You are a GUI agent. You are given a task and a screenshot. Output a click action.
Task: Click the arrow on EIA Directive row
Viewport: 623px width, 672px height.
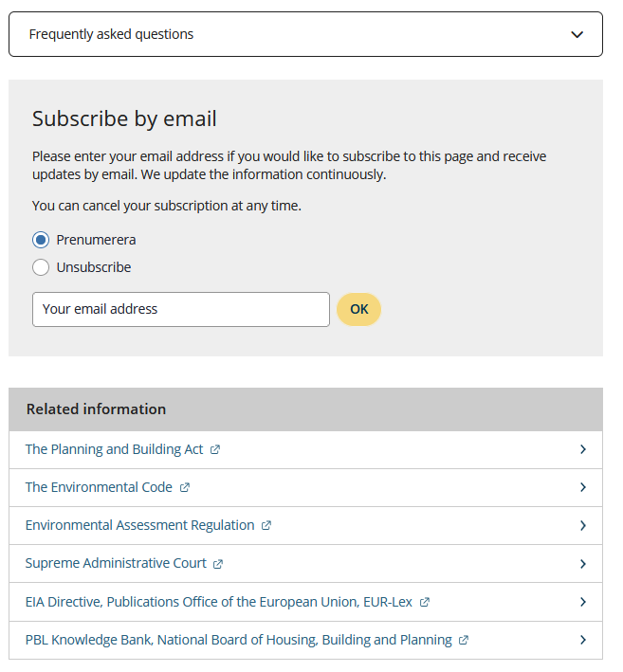click(x=583, y=602)
